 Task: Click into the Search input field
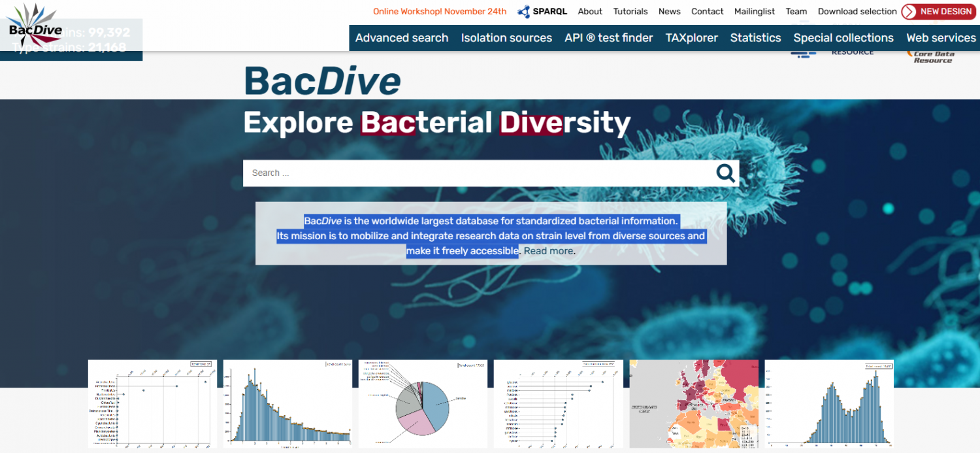(x=477, y=173)
